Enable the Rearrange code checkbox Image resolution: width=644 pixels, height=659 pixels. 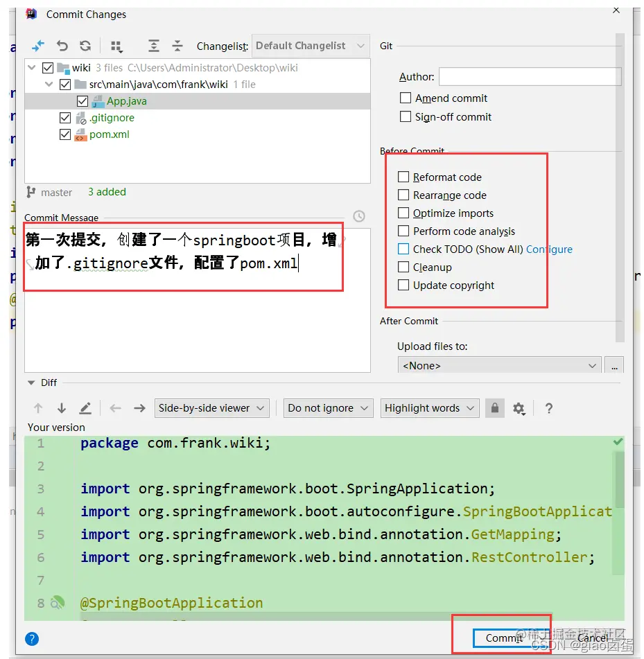coord(403,195)
